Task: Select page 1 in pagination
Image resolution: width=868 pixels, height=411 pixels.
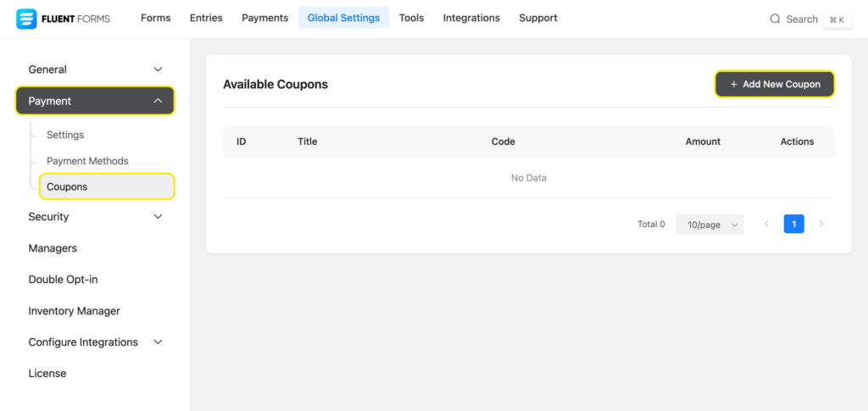Action: click(x=793, y=224)
